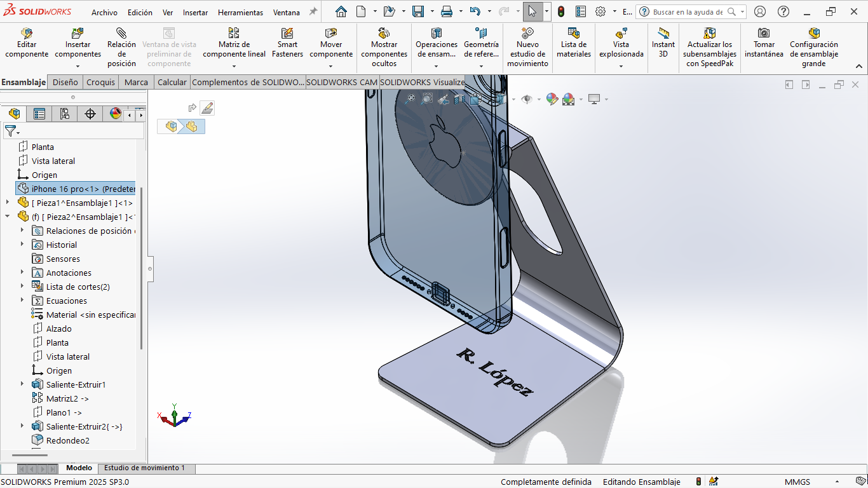
Task: Click the tree filter funnel icon
Action: (x=10, y=132)
